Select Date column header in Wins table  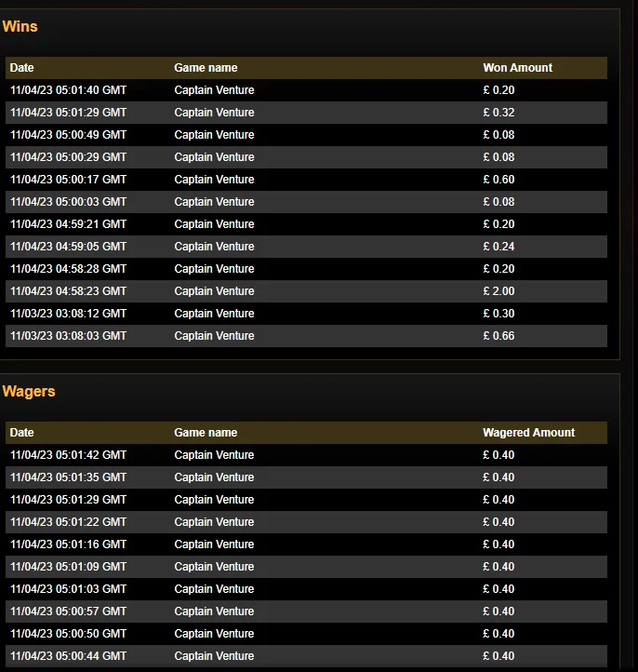pos(21,68)
